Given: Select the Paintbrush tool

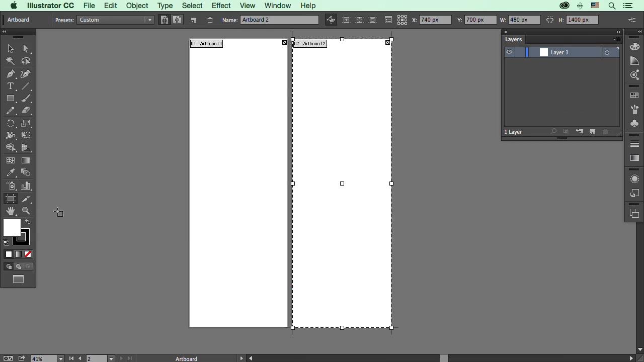Looking at the screenshot, I should point(26,99).
